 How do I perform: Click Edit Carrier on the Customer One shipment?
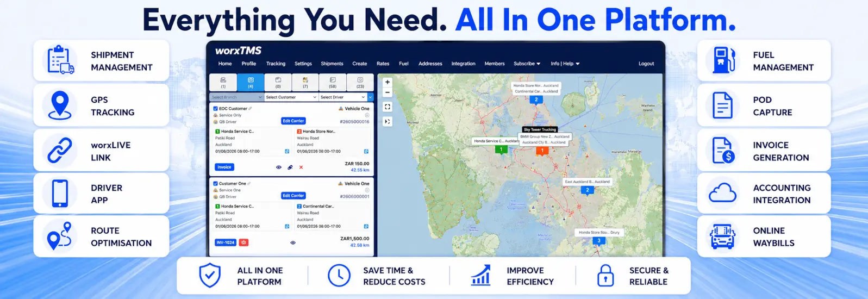pos(294,196)
